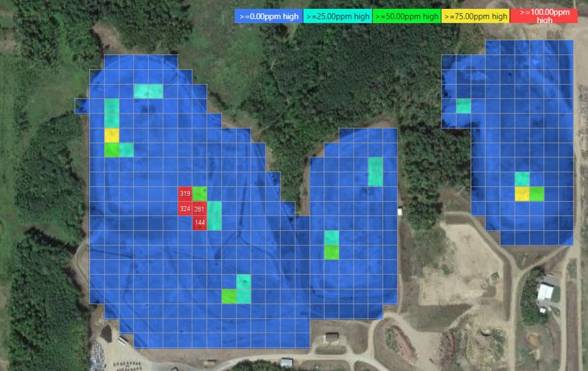Viewport: 588px width, 371px height.
Task: Select the blue >=0.00ppm legend swatch
Action: (x=269, y=16)
